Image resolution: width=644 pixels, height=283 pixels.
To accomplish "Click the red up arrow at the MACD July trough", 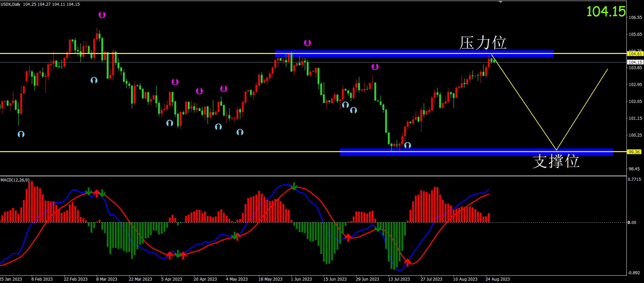I will pos(407,262).
